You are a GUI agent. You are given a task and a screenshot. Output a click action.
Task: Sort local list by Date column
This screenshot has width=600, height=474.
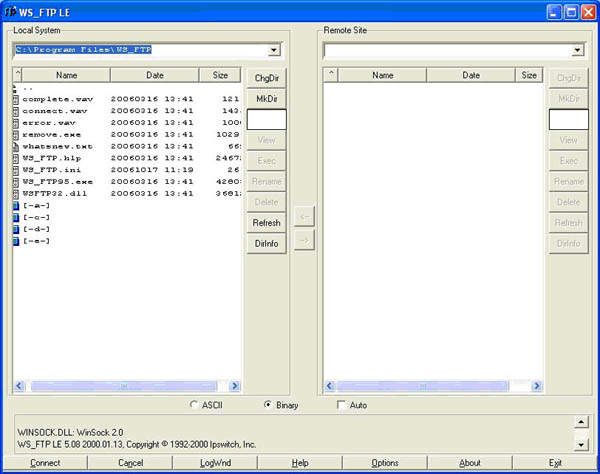pyautogui.click(x=155, y=75)
